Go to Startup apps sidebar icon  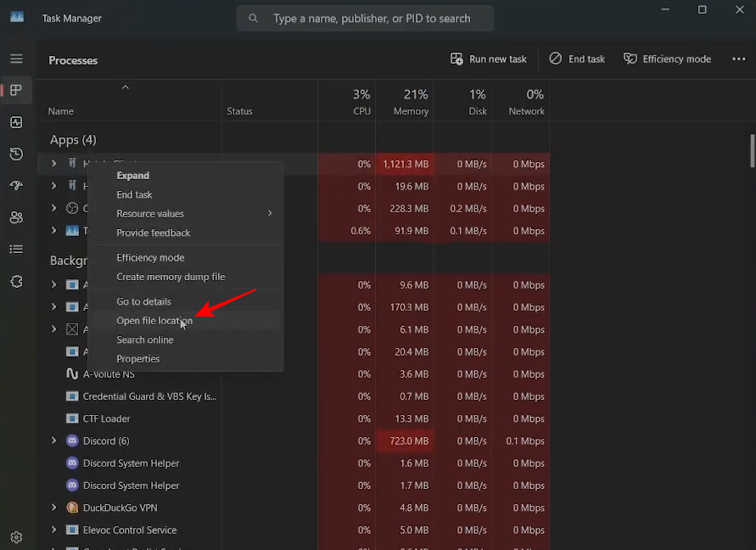pyautogui.click(x=16, y=186)
